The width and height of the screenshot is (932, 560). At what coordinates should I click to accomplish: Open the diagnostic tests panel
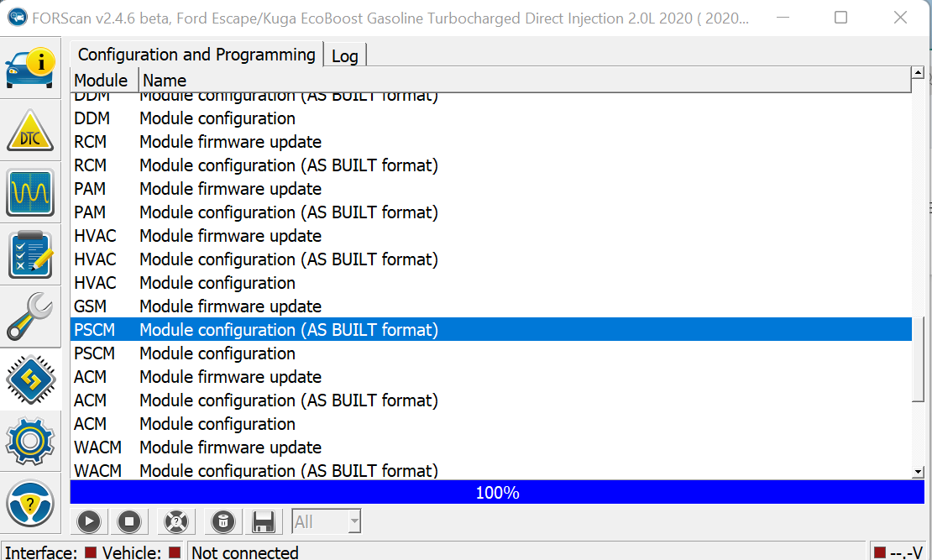pos(31,254)
